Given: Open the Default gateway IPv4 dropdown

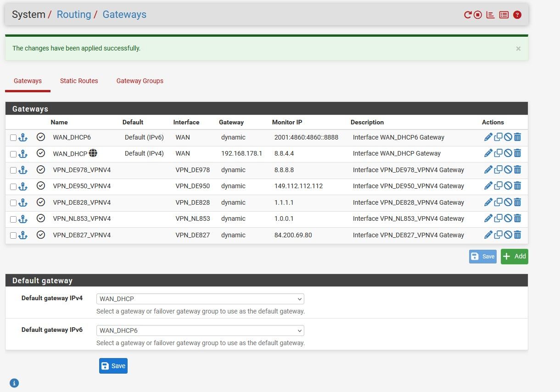Looking at the screenshot, I should point(200,299).
